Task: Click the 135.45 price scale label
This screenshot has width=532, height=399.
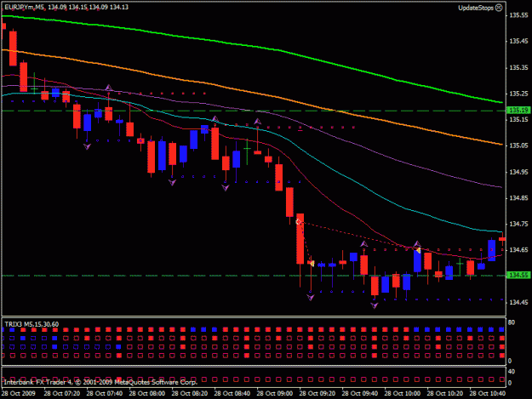Action: pos(518,41)
